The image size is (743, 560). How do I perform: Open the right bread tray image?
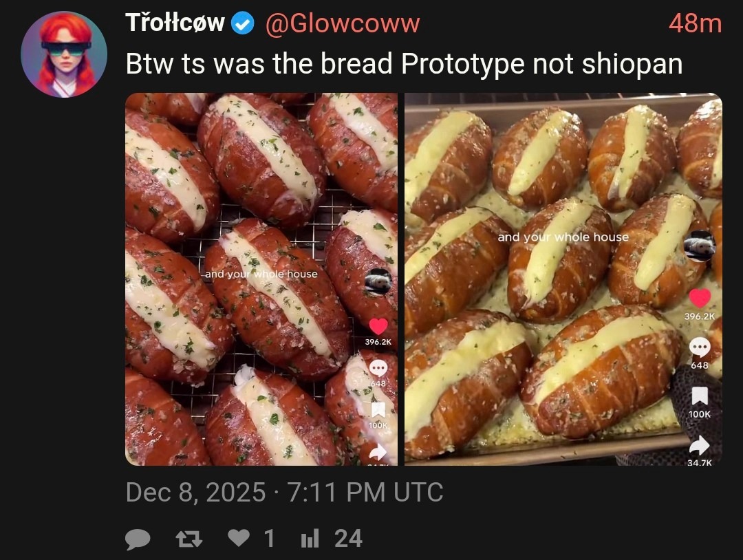pyautogui.click(x=563, y=279)
